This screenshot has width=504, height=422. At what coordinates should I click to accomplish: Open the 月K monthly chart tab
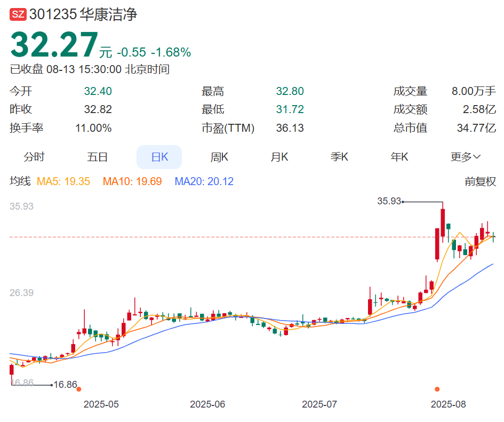279,157
